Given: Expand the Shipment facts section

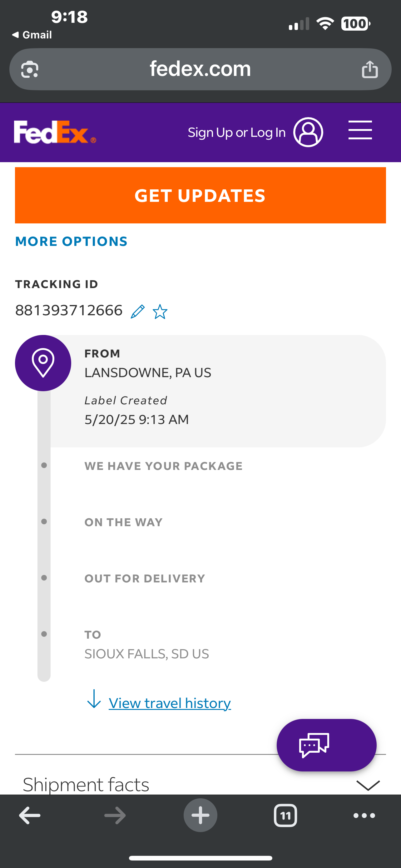Looking at the screenshot, I should tap(368, 785).
